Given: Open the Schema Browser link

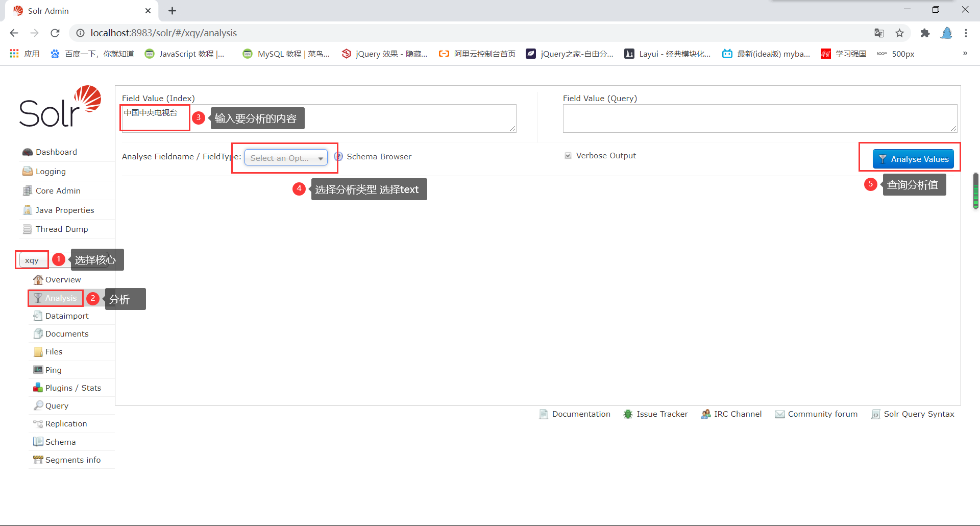Looking at the screenshot, I should tap(379, 157).
